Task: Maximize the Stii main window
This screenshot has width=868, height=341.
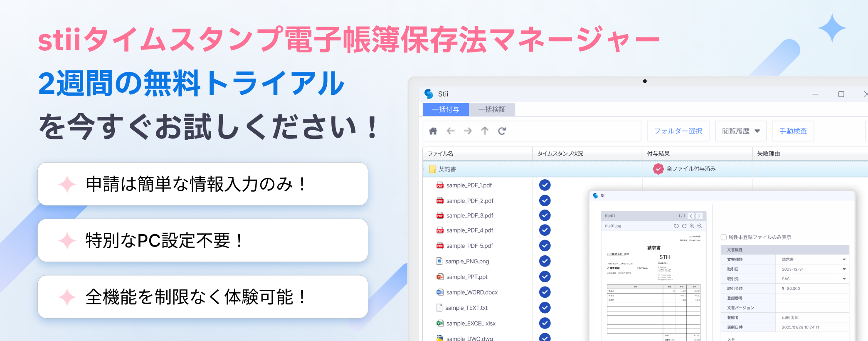Action: pyautogui.click(x=841, y=94)
